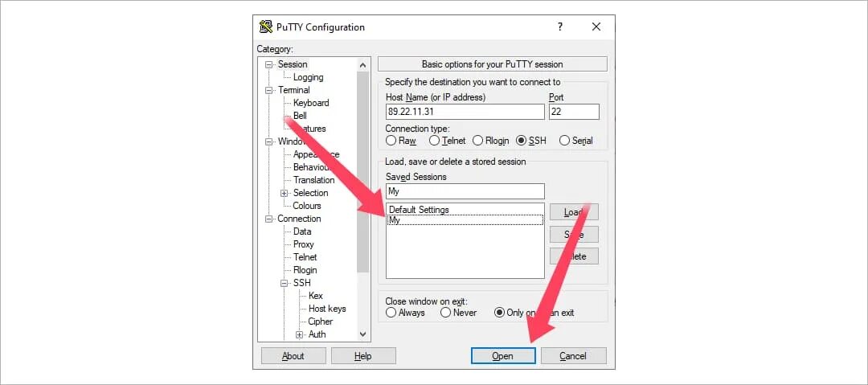Click the Save session button
This screenshot has height=385, width=868.
tap(574, 234)
